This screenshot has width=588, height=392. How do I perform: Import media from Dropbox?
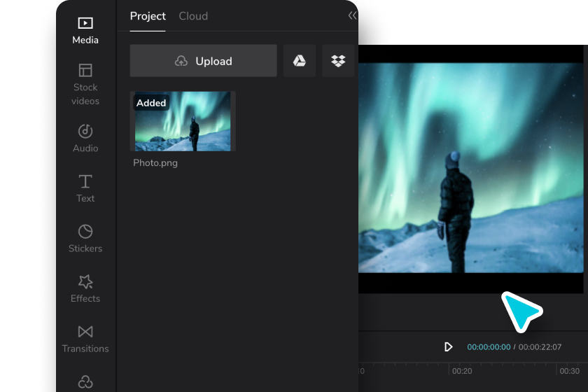coord(338,61)
